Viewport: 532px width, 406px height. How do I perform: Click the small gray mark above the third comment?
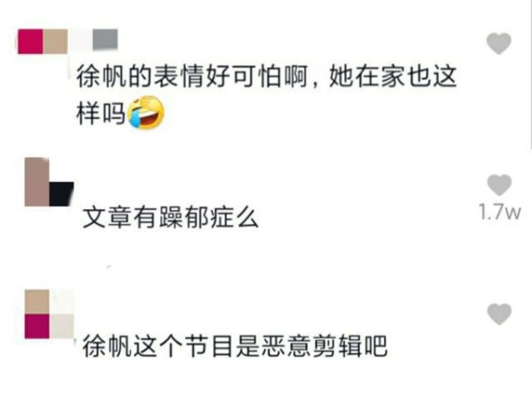pos(109,268)
